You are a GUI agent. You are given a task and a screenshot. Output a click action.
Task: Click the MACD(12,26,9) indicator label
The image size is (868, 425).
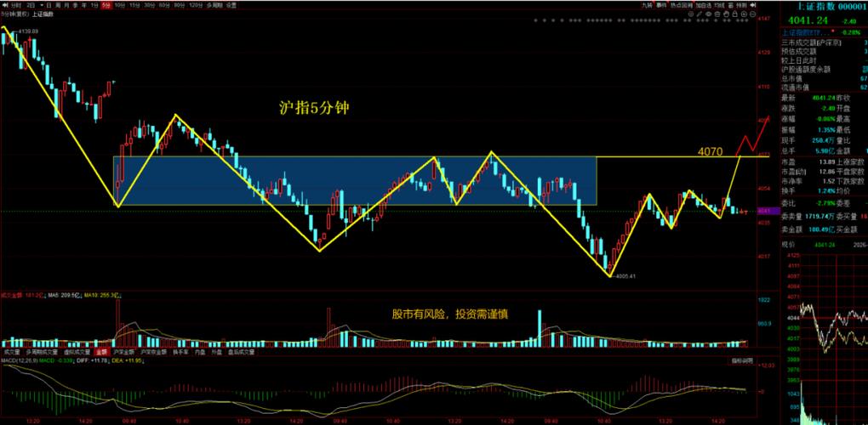coord(18,360)
